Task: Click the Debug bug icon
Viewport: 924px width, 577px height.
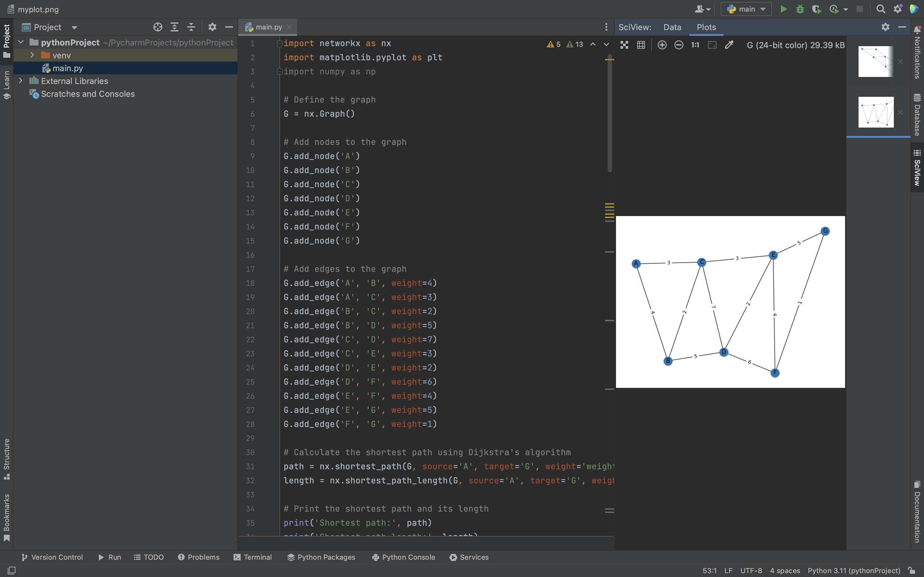Action: [x=800, y=9]
